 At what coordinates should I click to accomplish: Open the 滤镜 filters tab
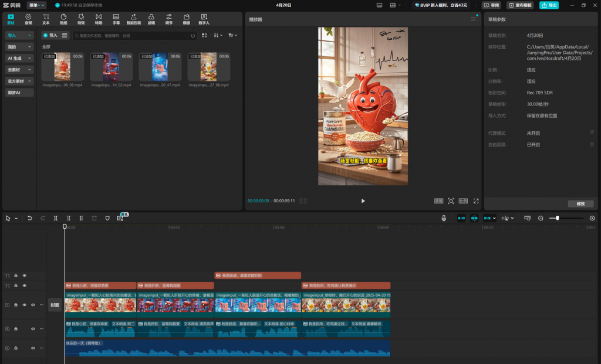(151, 19)
